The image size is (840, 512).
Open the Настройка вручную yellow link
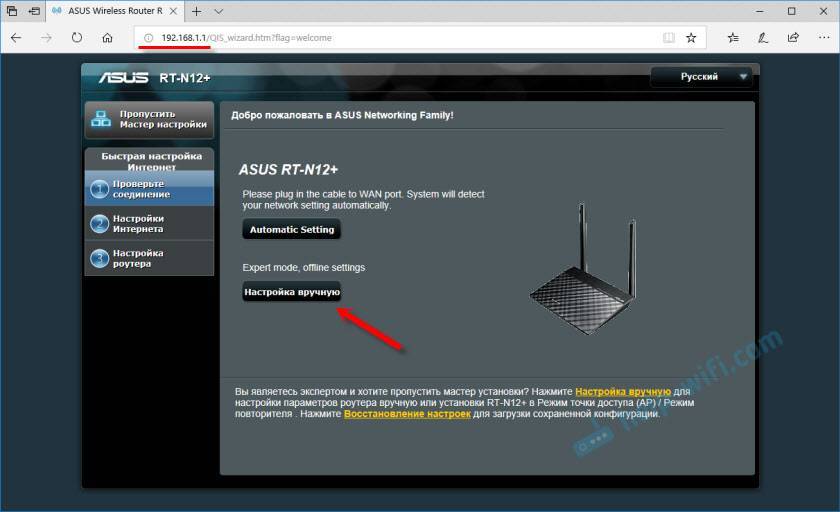pos(622,391)
